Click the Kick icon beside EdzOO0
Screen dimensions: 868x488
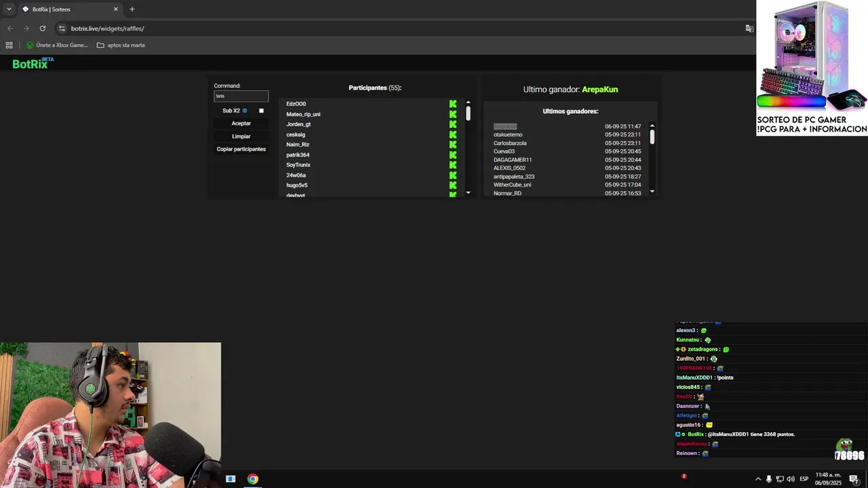pyautogui.click(x=453, y=104)
